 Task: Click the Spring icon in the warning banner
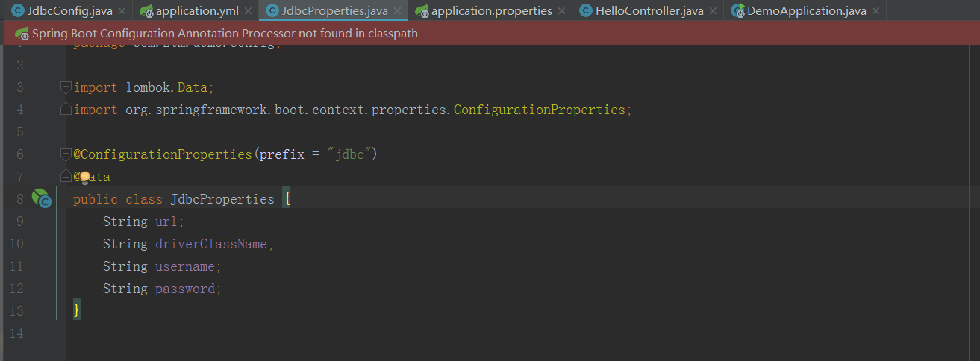point(22,33)
